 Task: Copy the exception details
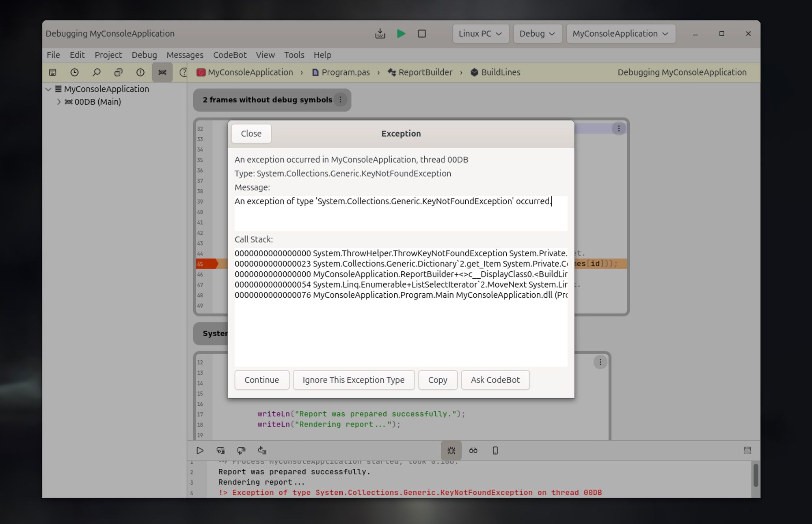(x=438, y=380)
